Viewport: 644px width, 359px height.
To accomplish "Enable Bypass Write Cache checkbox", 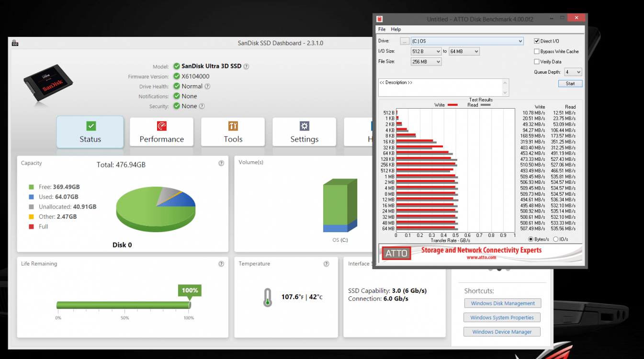I will pyautogui.click(x=537, y=51).
